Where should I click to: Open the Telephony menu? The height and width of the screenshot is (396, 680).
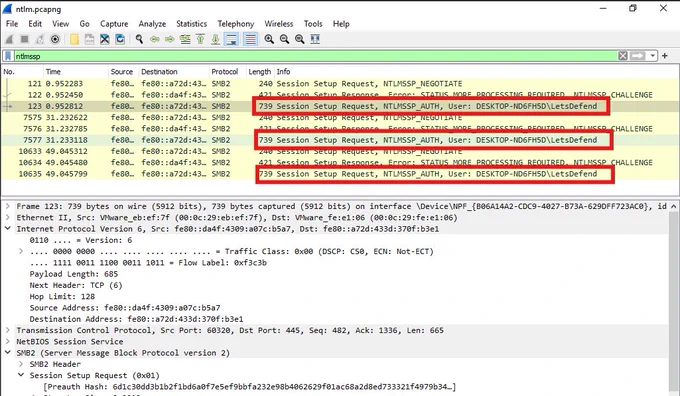[235, 24]
